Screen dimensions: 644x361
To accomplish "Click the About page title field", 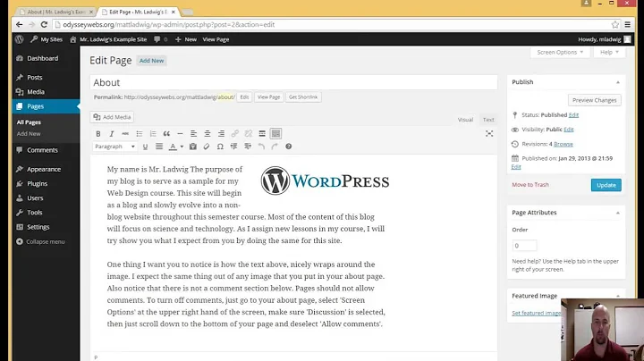I will tap(293, 82).
